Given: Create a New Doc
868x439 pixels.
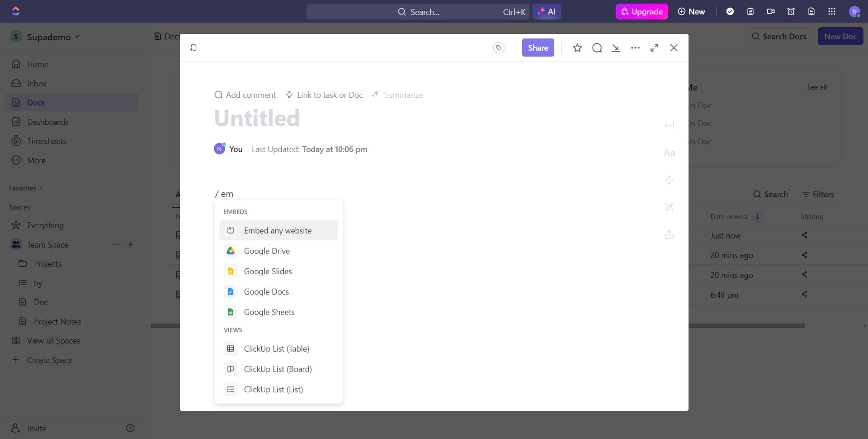Looking at the screenshot, I should pyautogui.click(x=840, y=36).
